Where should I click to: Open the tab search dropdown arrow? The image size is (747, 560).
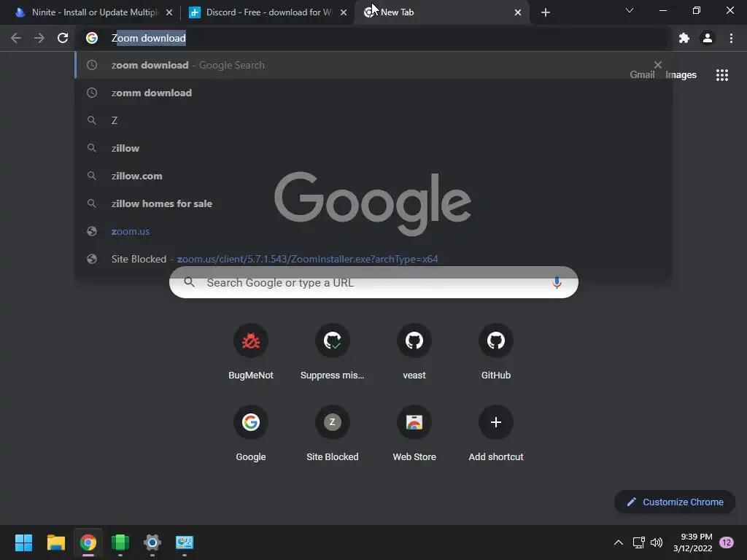(630, 10)
